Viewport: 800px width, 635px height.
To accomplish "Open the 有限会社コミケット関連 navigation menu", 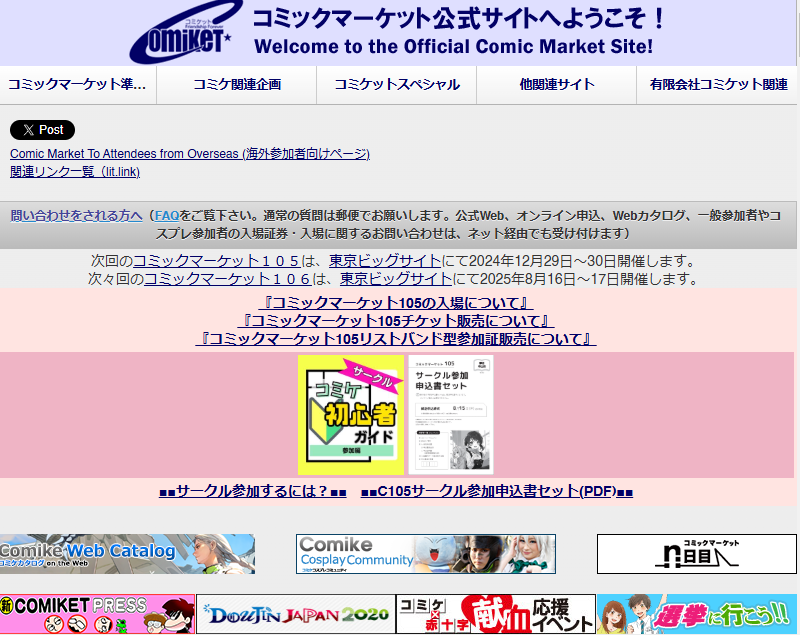I will coord(715,85).
